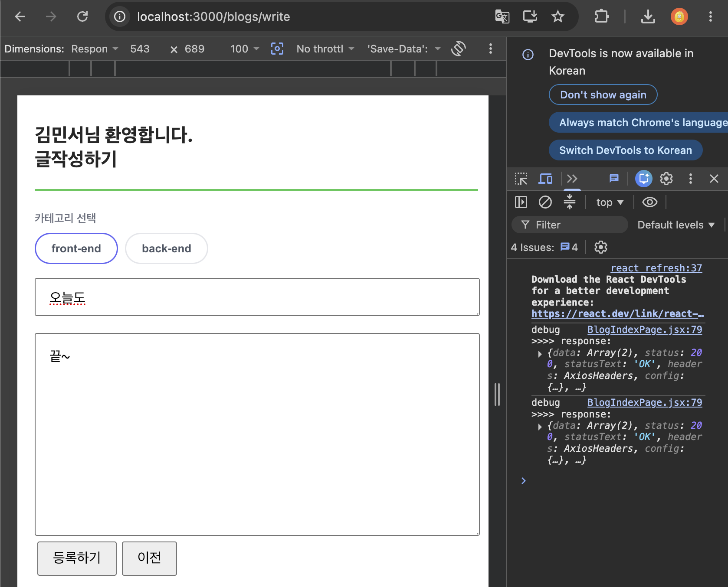Activate the inspect element picker

[x=521, y=179]
